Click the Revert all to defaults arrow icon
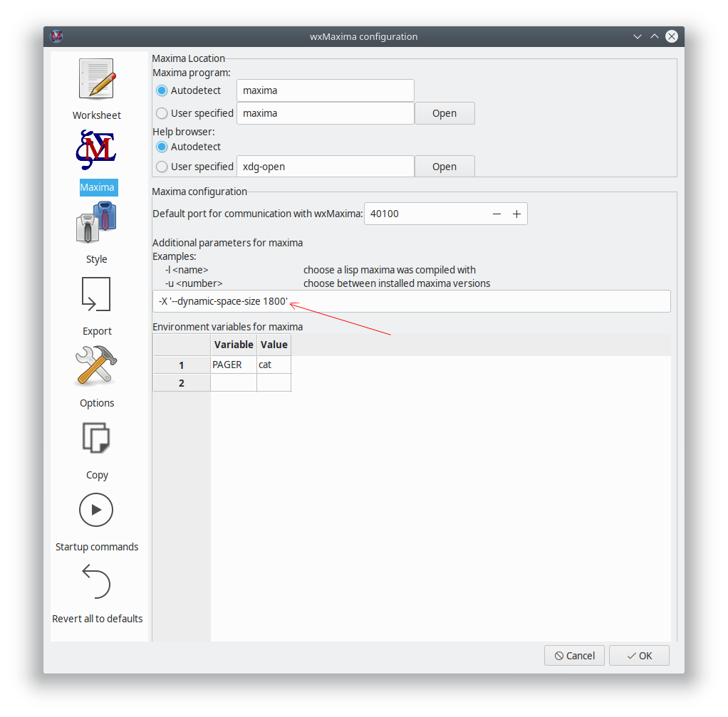Viewport: 728px width, 717px height. [x=96, y=581]
